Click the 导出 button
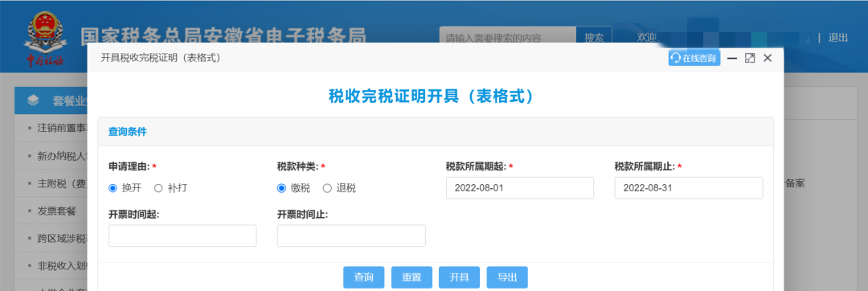Viewport: 868px width, 291px height. coord(507,277)
